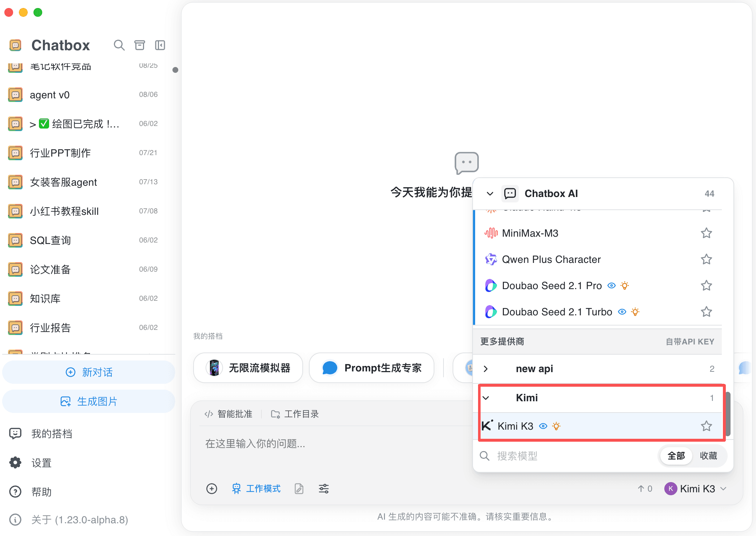Click the 新对话 button
This screenshot has height=536, width=756.
[89, 372]
